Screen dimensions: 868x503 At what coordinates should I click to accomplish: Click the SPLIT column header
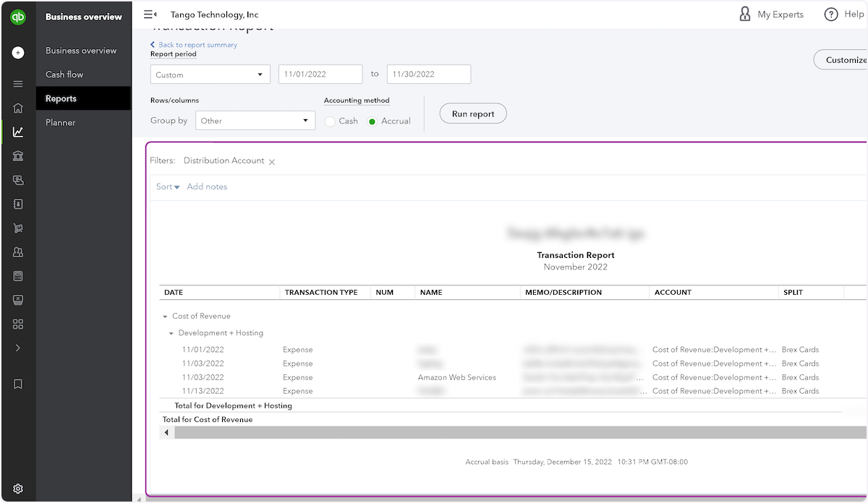point(793,293)
